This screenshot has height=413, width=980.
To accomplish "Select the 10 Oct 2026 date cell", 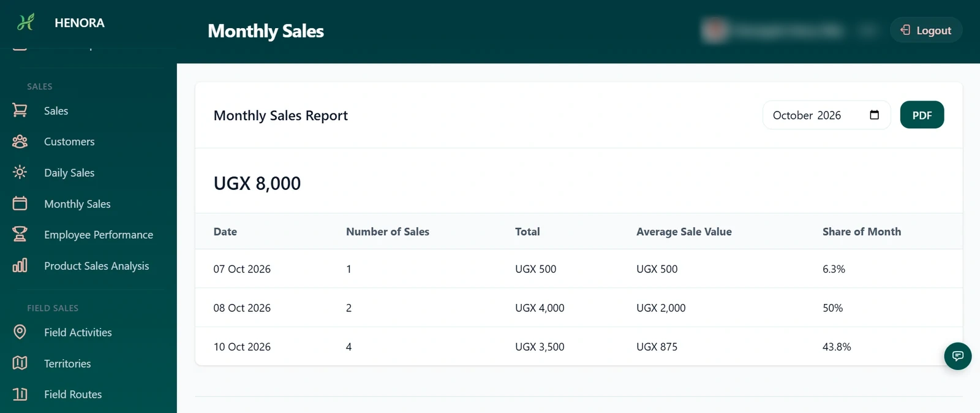I will 242,347.
